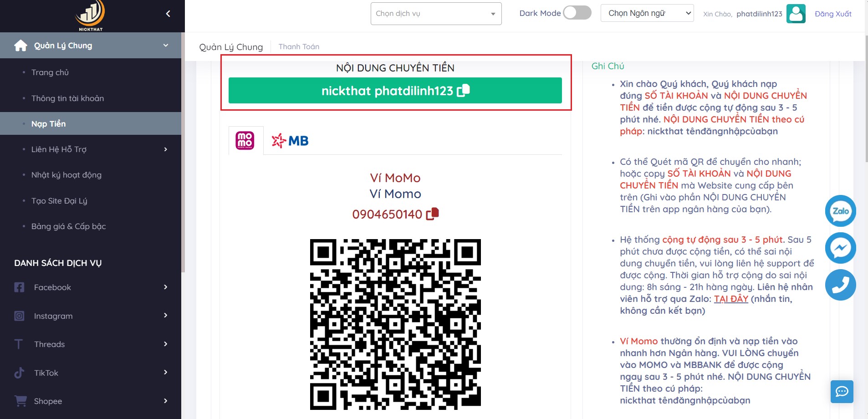Open the Chọn Ngôn ngữ language selector
Screen dimensions: 868x419
coord(647,13)
